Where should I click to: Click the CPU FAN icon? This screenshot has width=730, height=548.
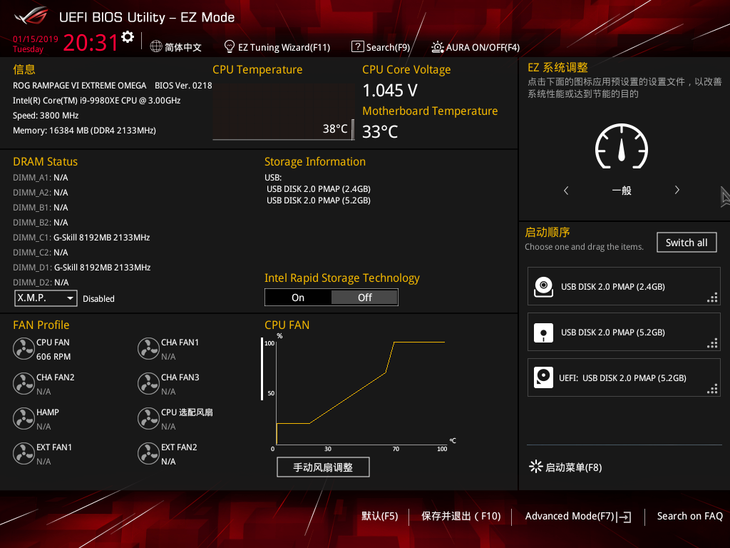coord(23,349)
